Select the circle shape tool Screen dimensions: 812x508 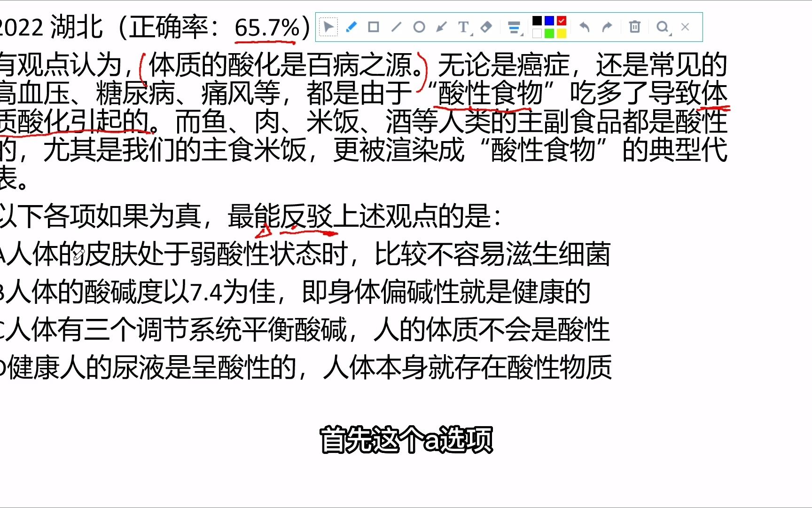[x=419, y=27]
